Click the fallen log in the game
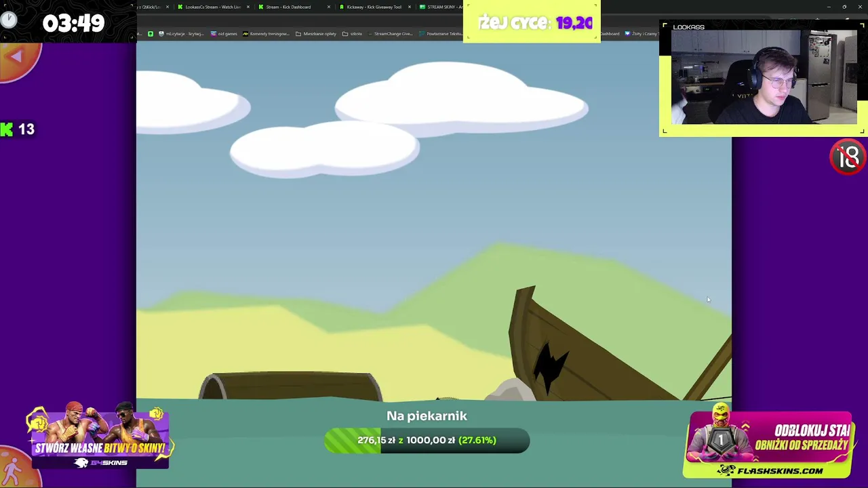The image size is (868, 488). [290, 386]
